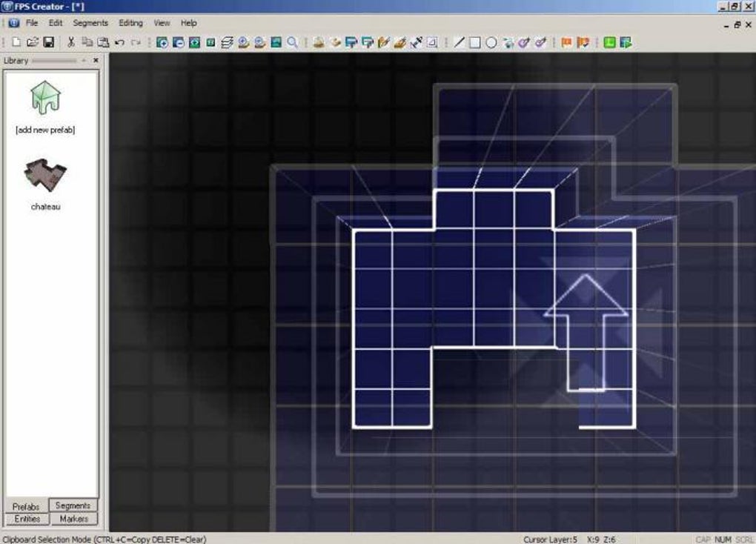Click the Clipboard Selection Mode status text
This screenshot has width=756, height=544.
tap(105, 539)
